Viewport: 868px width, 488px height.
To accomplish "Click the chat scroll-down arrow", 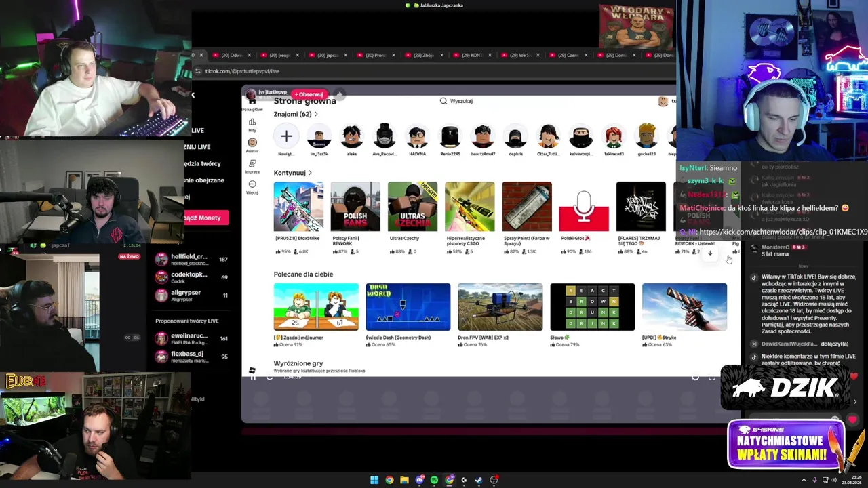I will [710, 253].
